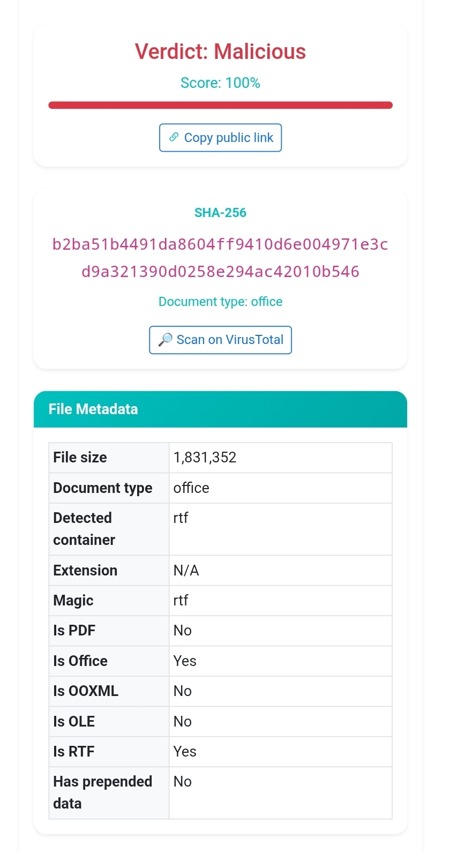The height and width of the screenshot is (868, 473).
Task: Click the red score progress bar
Action: (220, 105)
